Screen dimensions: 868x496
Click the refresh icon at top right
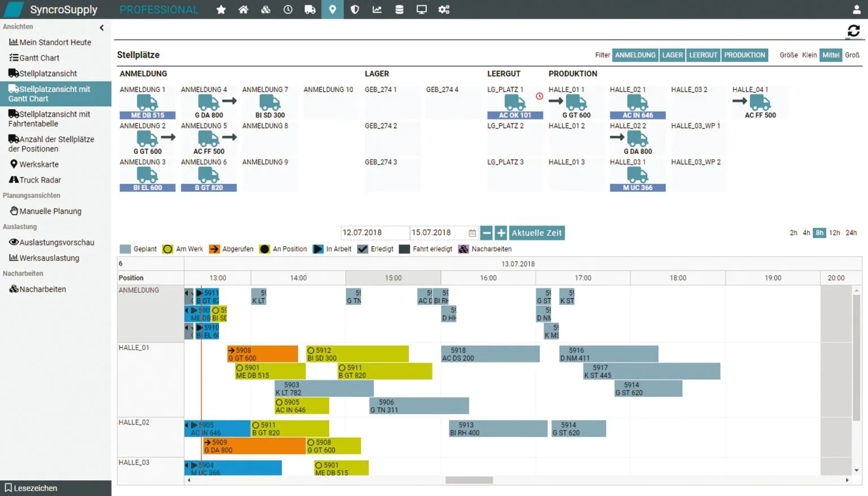(x=853, y=31)
